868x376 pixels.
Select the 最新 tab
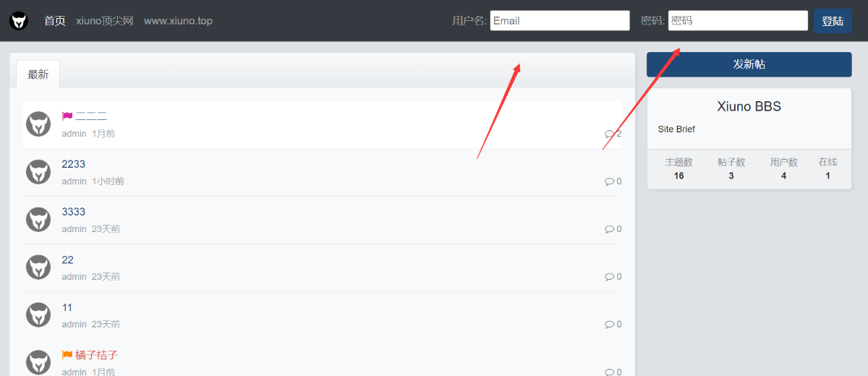38,74
